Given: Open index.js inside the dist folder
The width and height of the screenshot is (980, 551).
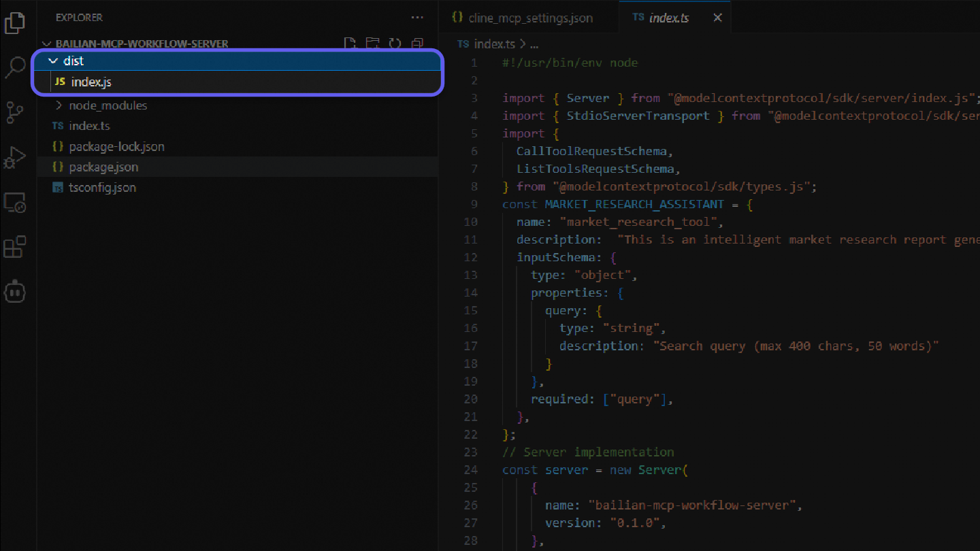Looking at the screenshot, I should click(x=90, y=82).
